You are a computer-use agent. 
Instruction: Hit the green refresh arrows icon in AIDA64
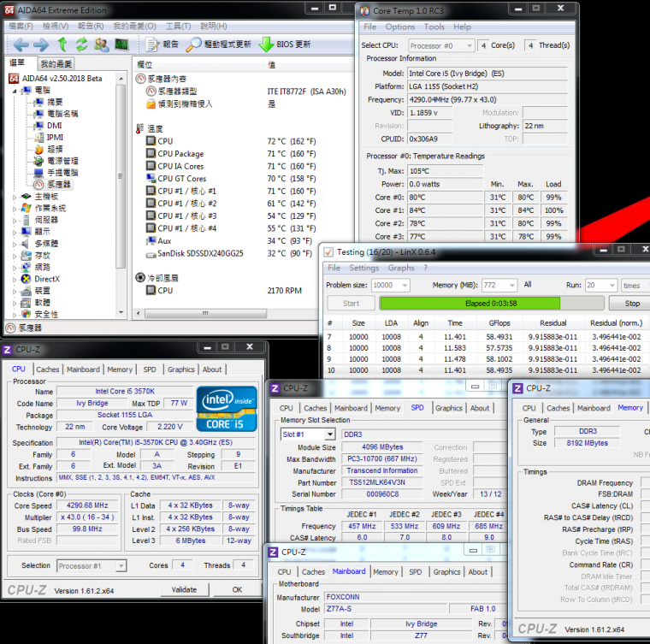(x=81, y=44)
